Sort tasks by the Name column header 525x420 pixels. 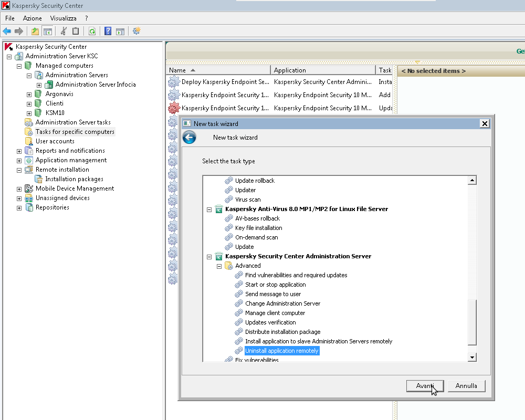(x=218, y=70)
